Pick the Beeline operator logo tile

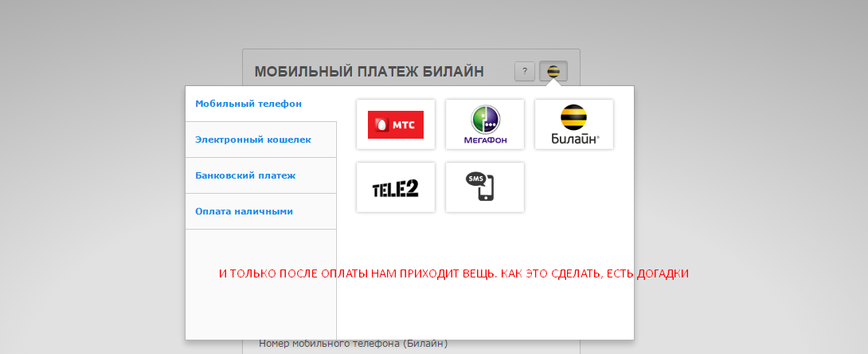[574, 124]
